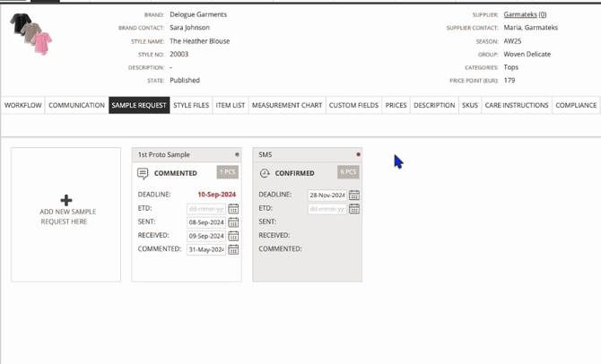Click brand contact Sara Johnson
Viewport: 601px width, 364px height.
190,28
